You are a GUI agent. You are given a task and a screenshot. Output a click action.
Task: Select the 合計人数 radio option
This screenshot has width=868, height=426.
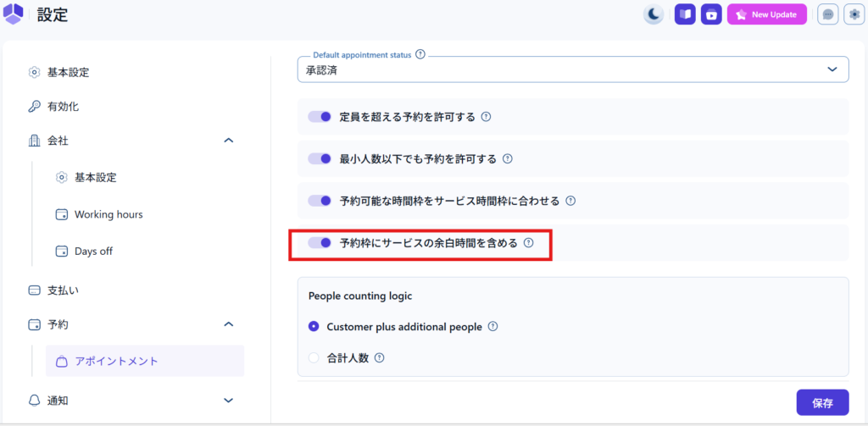pos(314,358)
